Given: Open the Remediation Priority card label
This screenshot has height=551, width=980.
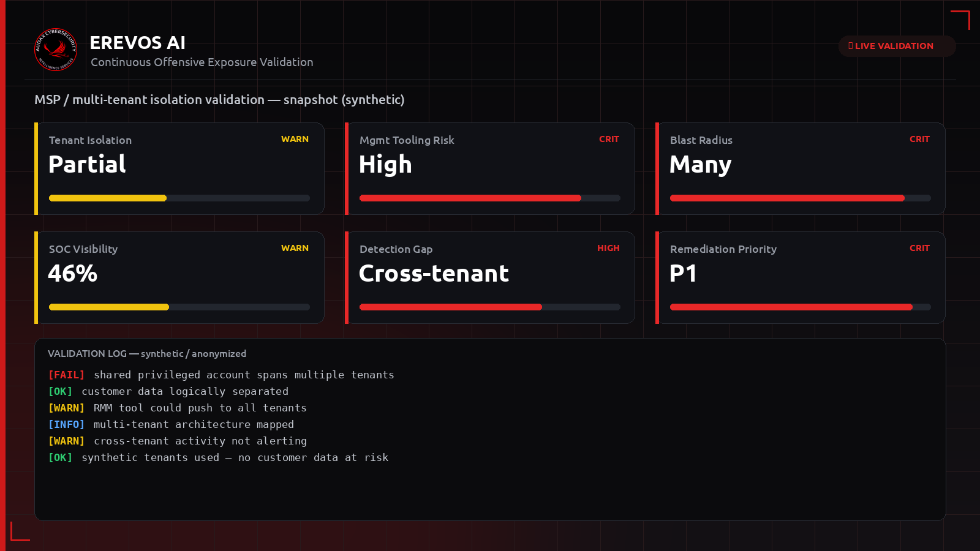Looking at the screenshot, I should tap(723, 249).
